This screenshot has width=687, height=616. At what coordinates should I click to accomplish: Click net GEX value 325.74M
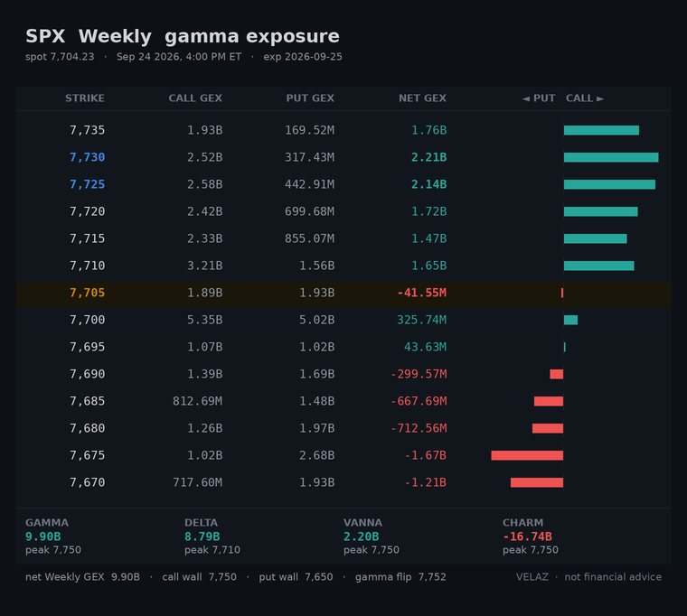coord(421,320)
